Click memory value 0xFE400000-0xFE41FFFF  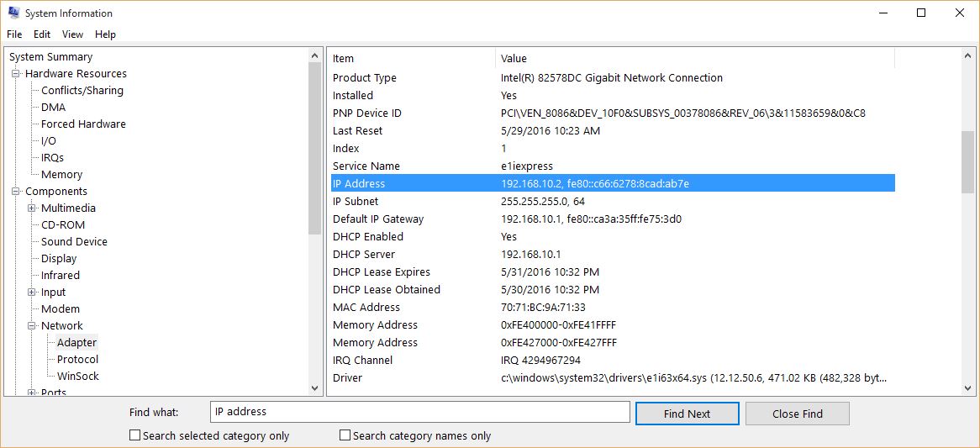point(559,325)
